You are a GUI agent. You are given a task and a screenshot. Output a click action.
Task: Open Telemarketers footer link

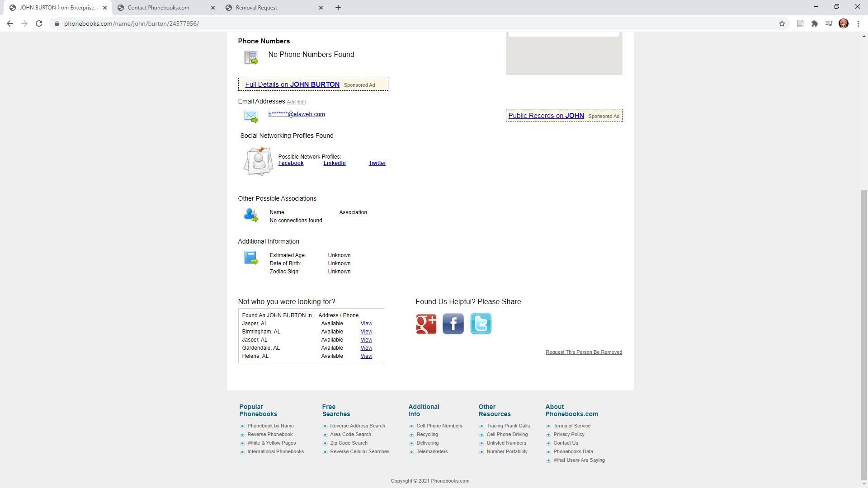point(432,451)
